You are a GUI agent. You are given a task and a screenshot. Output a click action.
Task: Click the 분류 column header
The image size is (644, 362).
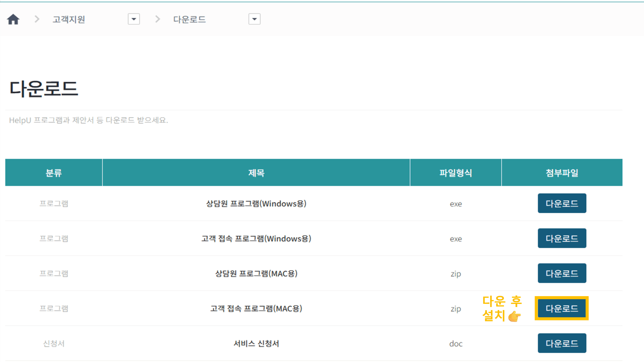point(54,173)
